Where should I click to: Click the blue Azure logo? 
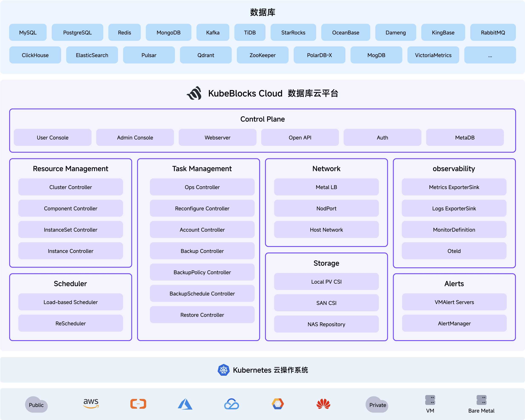pyautogui.click(x=185, y=404)
